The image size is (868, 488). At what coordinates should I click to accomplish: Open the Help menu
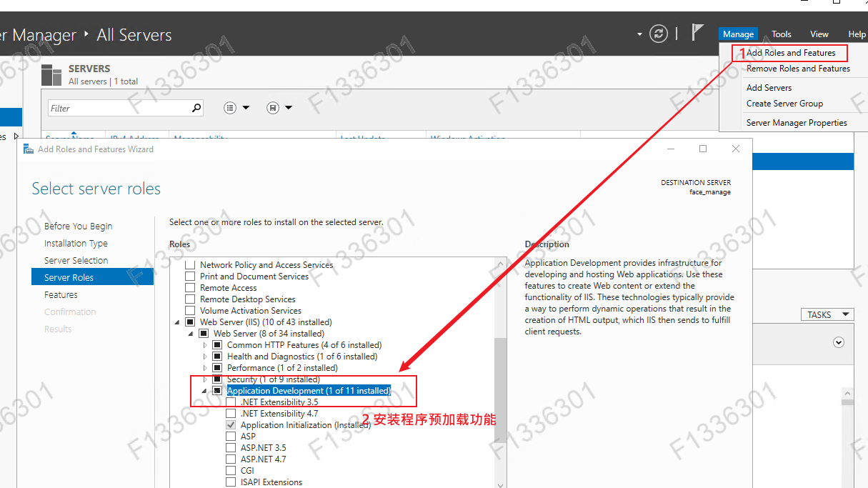pos(857,34)
